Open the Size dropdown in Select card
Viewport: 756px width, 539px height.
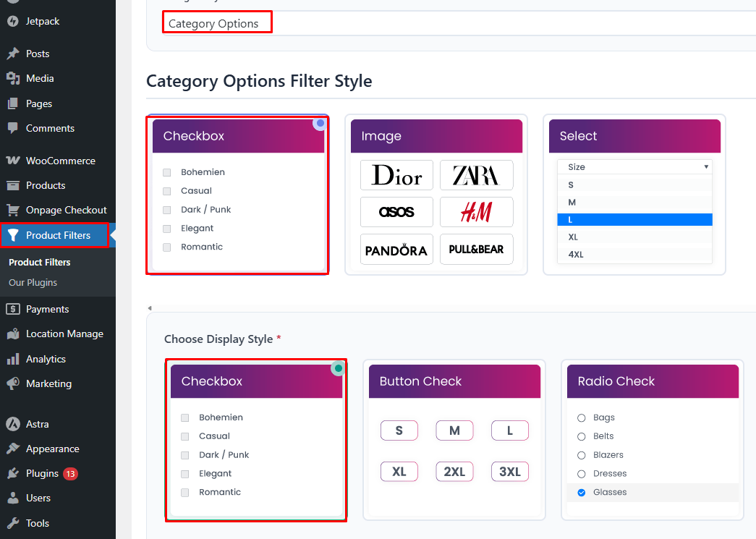coord(634,167)
